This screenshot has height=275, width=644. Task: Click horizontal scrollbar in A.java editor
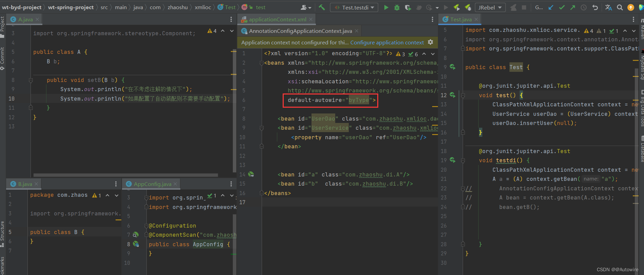(x=125, y=175)
